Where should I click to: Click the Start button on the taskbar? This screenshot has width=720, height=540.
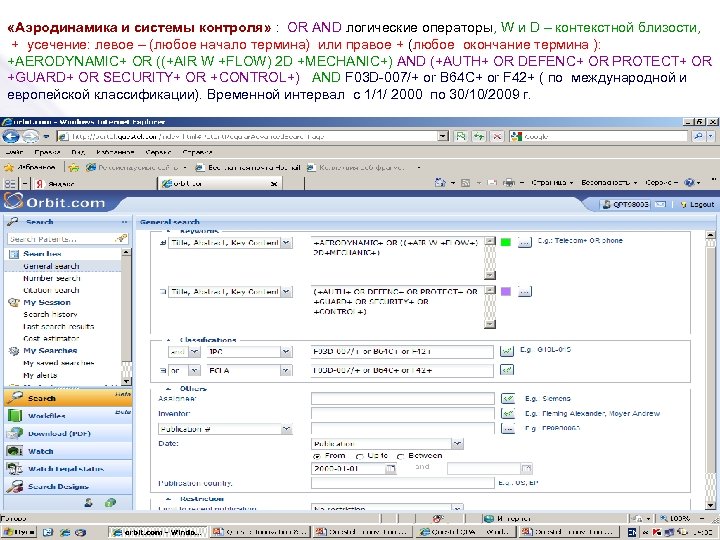click(x=19, y=532)
